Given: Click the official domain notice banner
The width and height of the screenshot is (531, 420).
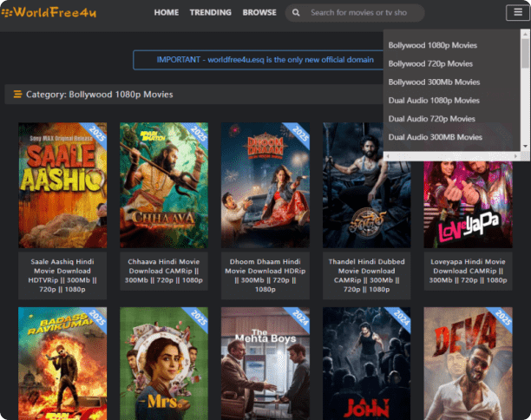Looking at the screenshot, I should (x=265, y=60).
